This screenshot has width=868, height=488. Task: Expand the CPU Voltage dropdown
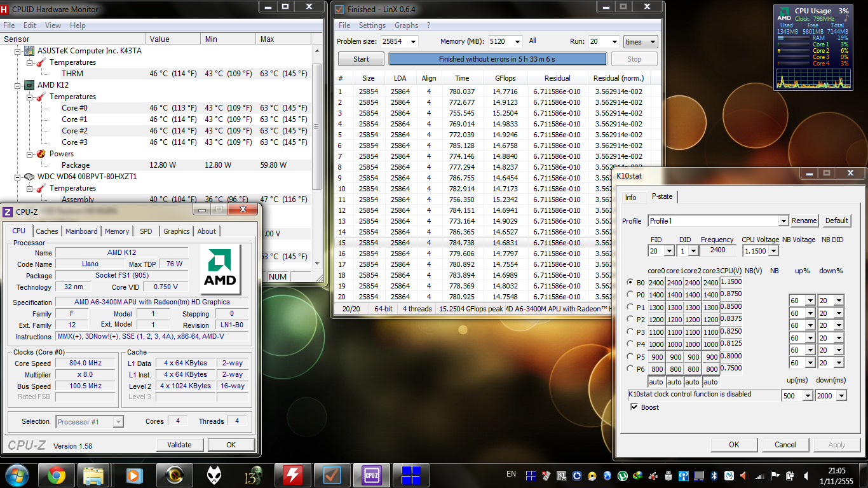click(773, 251)
